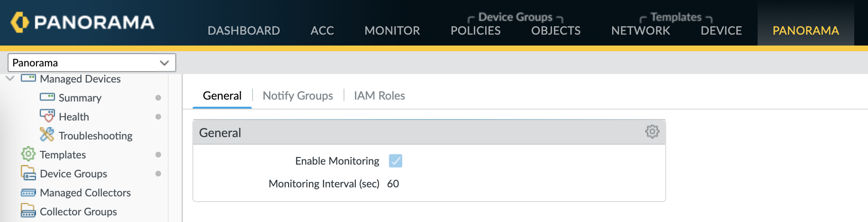Image resolution: width=868 pixels, height=222 pixels.
Task: Click the Health heart icon
Action: point(47,116)
